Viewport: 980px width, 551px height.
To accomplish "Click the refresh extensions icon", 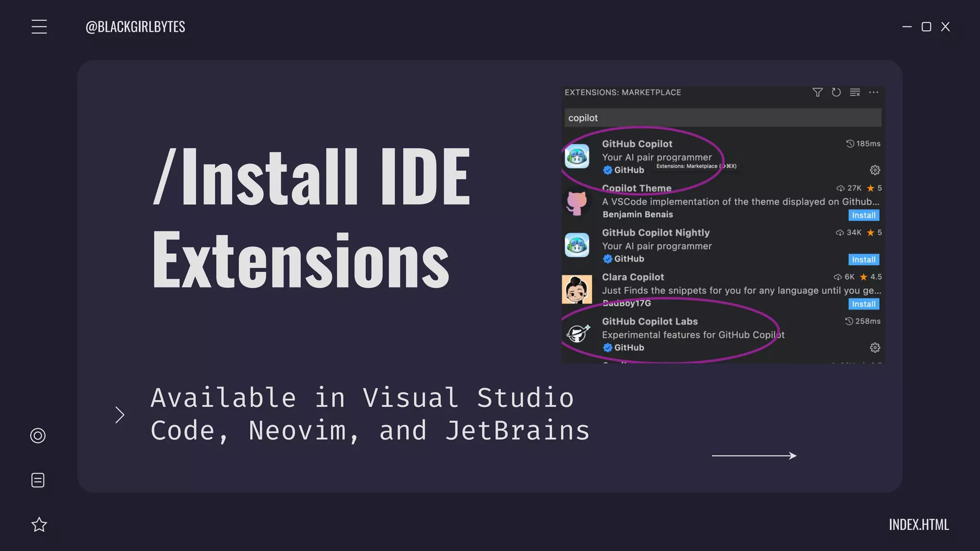I will coord(836,92).
